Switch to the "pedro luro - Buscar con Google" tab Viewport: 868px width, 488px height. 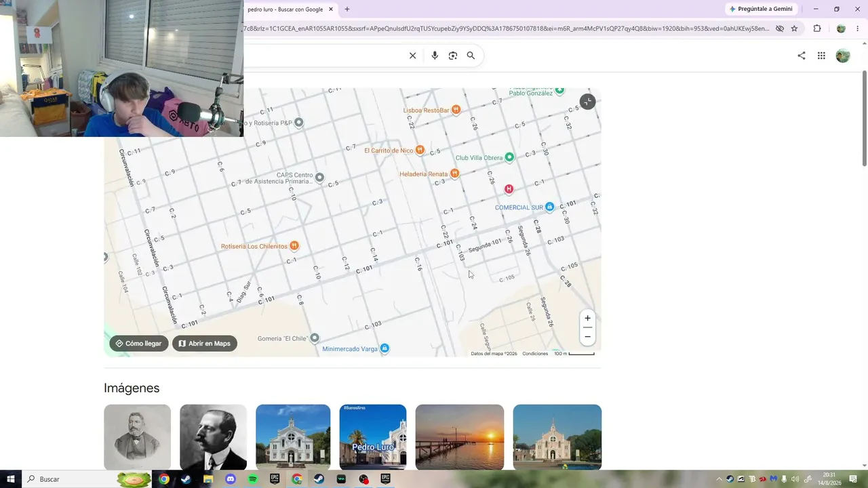pos(285,9)
